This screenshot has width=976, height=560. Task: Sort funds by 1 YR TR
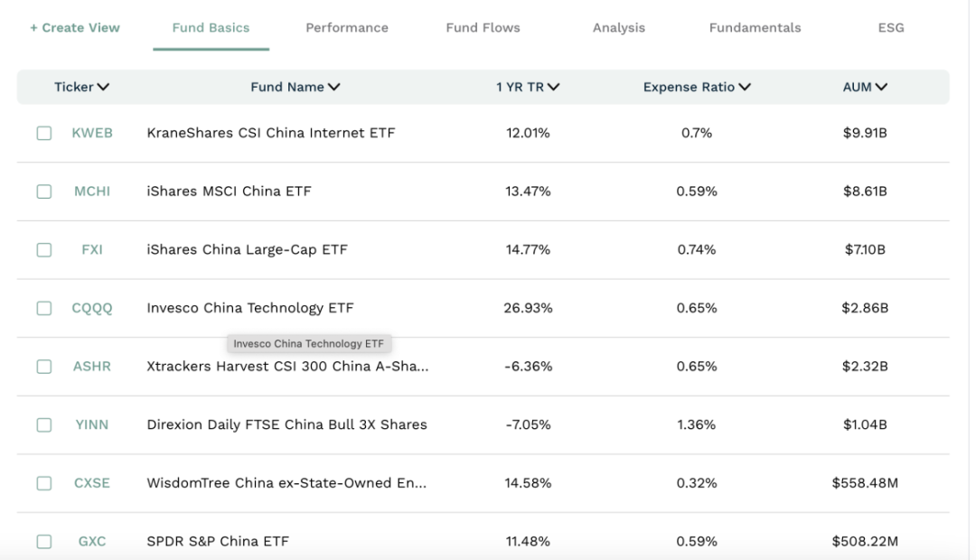coord(528,88)
